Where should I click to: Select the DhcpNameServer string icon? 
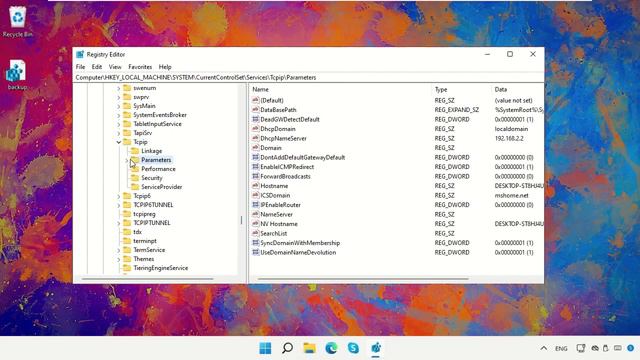(x=256, y=138)
